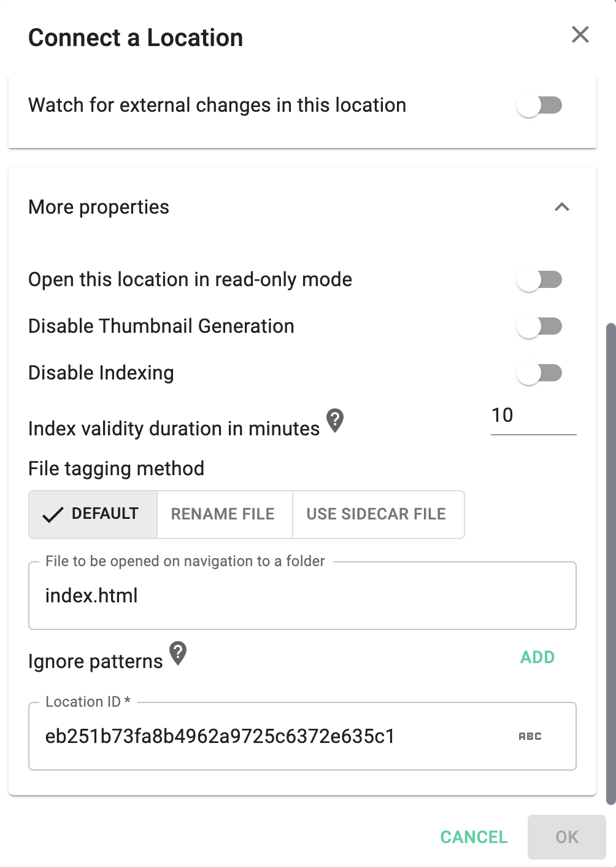
Task: Click the More properties header
Action: click(x=99, y=208)
